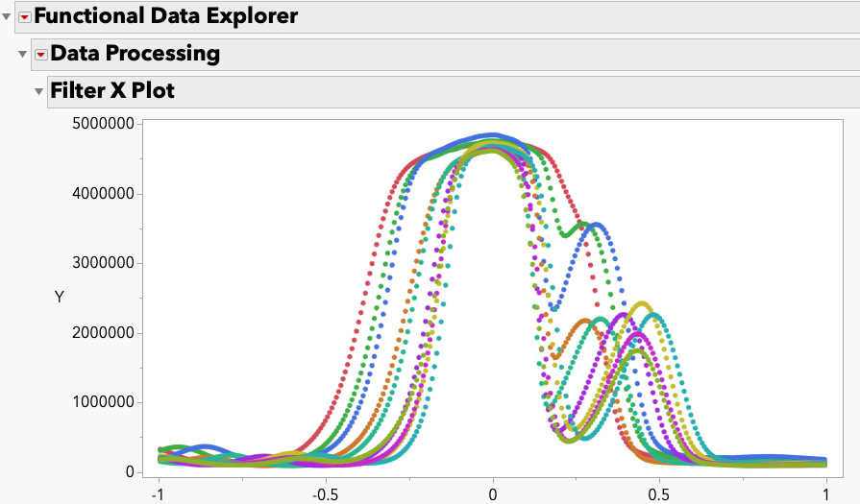Collapse the Data Processing section

click(x=22, y=54)
